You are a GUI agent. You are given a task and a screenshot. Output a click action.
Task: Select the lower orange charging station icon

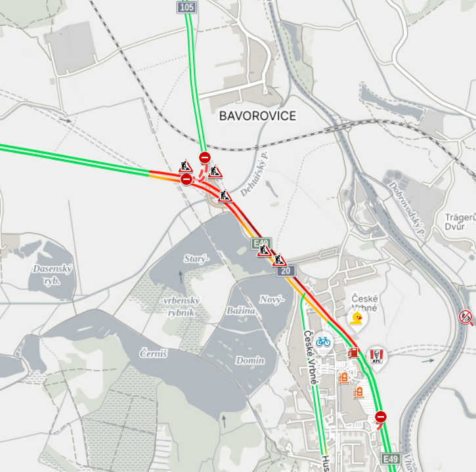[358, 393]
